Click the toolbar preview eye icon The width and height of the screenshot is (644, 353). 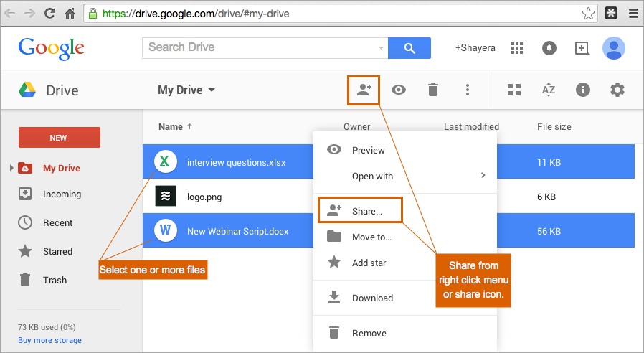399,90
